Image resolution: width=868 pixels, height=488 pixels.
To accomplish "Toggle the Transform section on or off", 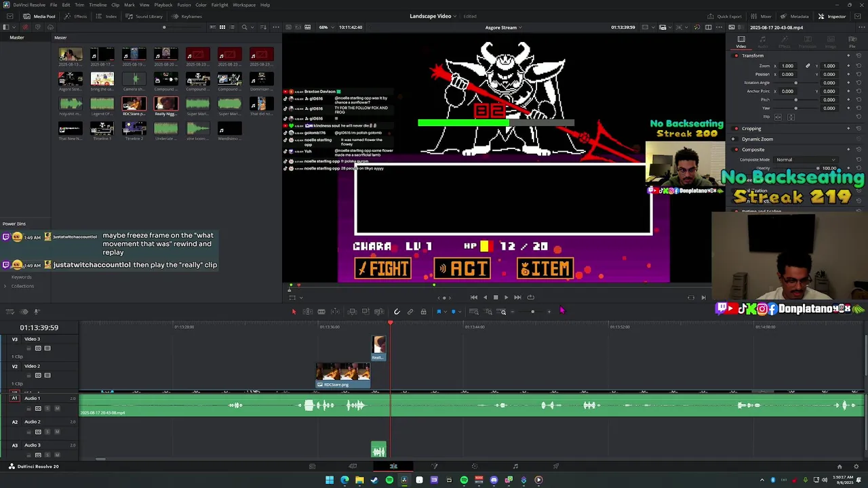I will (736, 56).
